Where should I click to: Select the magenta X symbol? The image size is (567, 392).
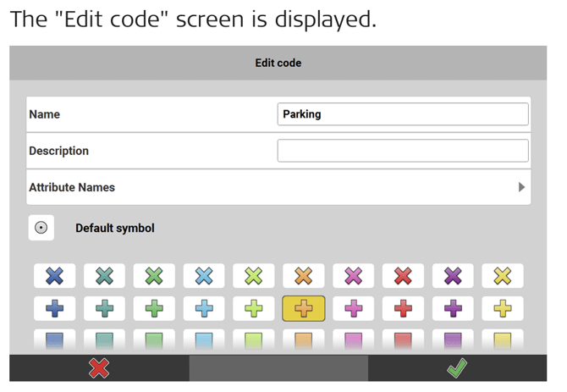353,276
